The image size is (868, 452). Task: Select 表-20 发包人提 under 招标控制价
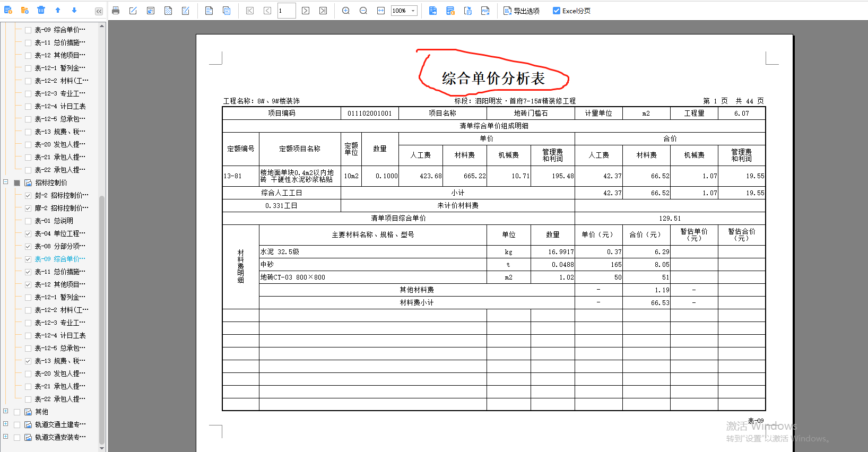tap(59, 373)
